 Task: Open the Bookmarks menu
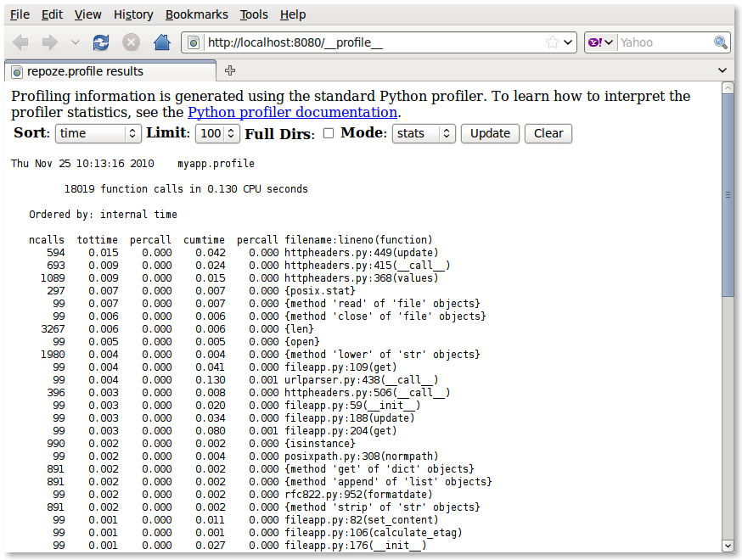coord(197,14)
